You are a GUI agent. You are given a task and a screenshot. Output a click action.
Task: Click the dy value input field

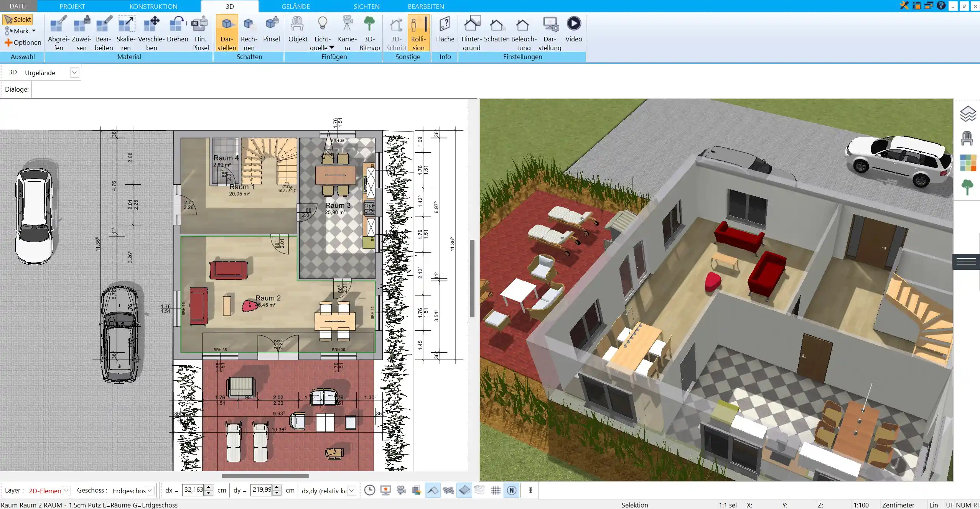point(262,490)
